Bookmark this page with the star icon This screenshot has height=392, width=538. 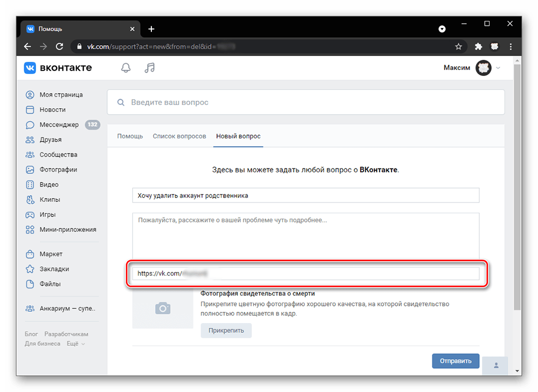click(458, 47)
